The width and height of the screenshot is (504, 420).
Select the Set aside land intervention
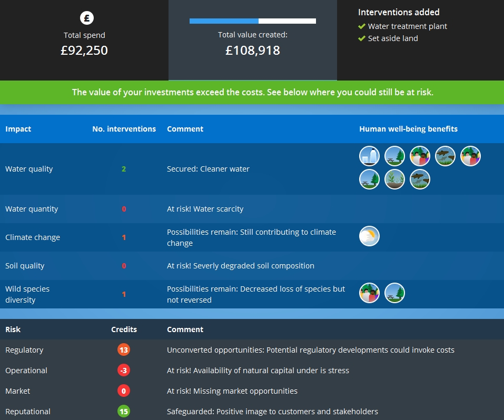click(393, 38)
